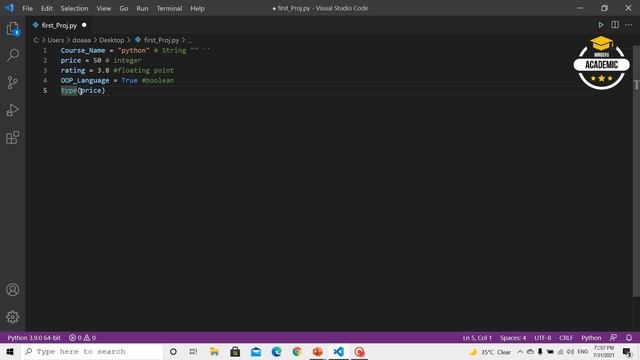Click the VS Code logo icon

click(9, 8)
